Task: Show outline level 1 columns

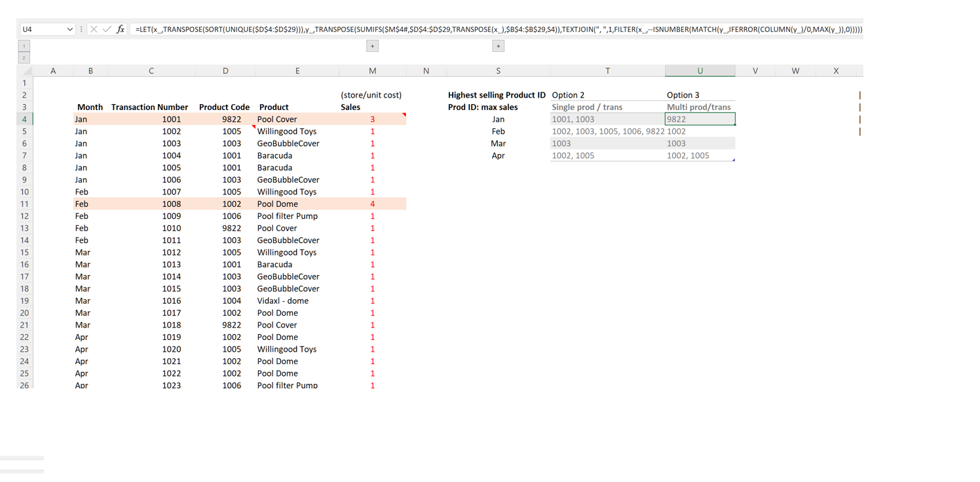Action: (24, 46)
